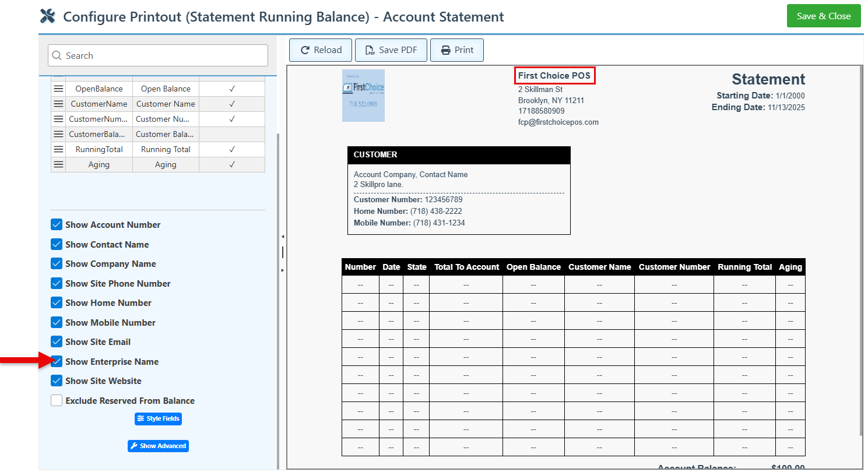Screen dimensions: 868x472
Task: Reload the printout preview
Action: (321, 50)
